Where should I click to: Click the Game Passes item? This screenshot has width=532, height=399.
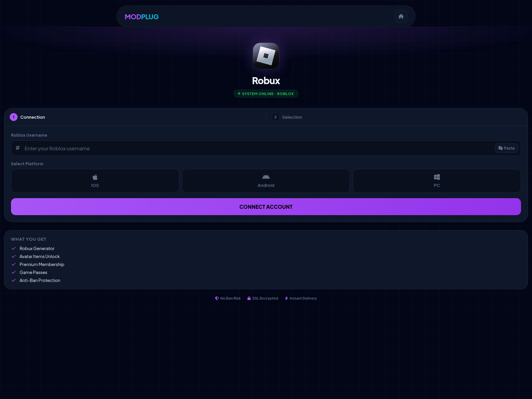pyautogui.click(x=33, y=272)
